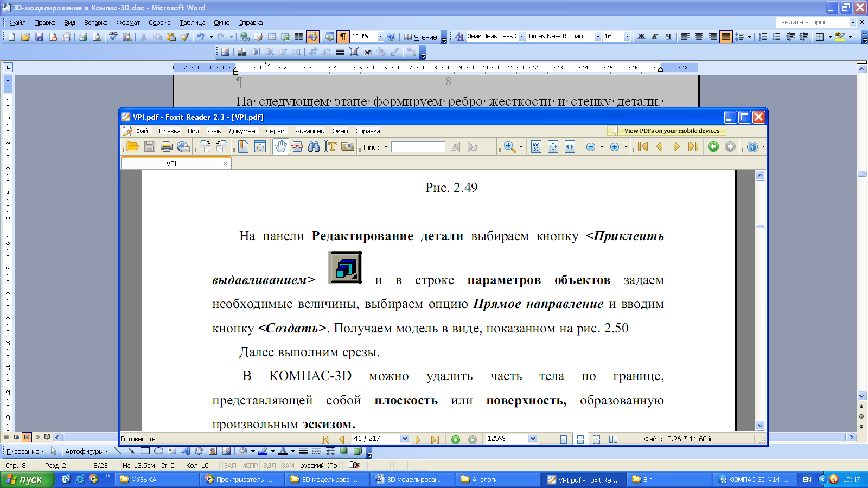868x488 pixels.
Task: Go to first page in Foxit toolbar
Action: tap(643, 147)
